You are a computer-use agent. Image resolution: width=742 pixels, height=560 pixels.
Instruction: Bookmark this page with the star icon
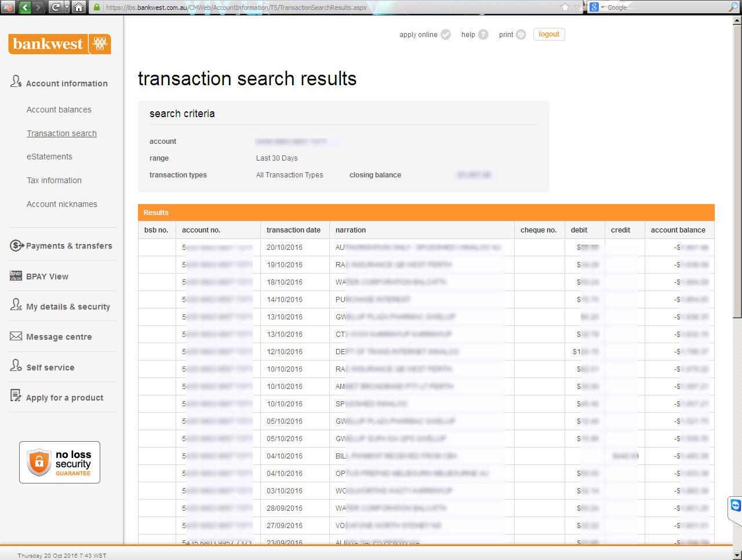tap(565, 7)
